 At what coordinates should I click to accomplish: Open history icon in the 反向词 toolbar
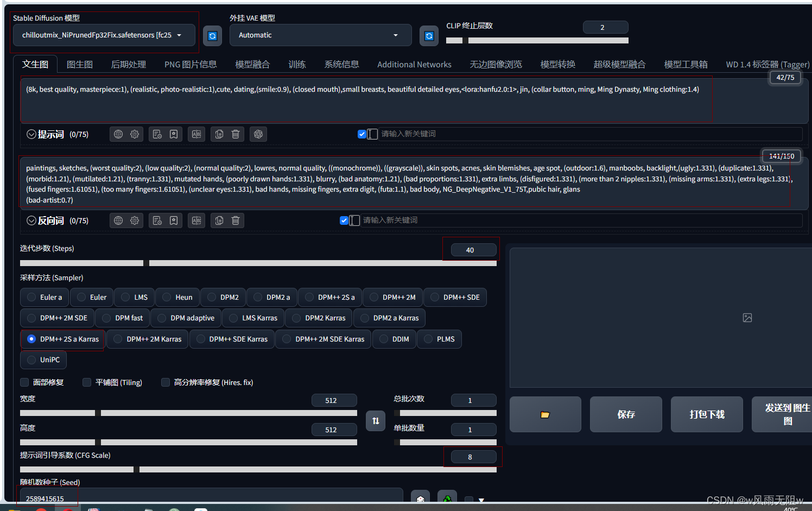[157, 220]
